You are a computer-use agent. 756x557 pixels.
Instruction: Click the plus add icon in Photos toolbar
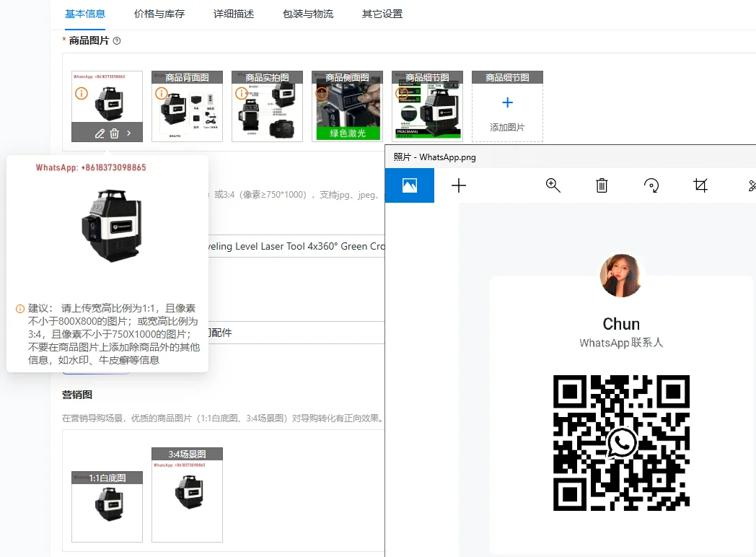coord(459,185)
